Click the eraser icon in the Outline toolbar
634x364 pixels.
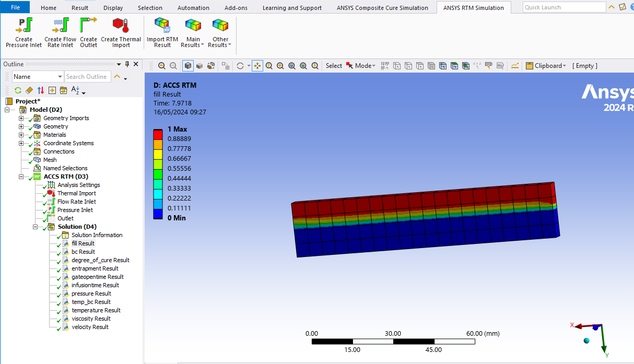coord(29,90)
